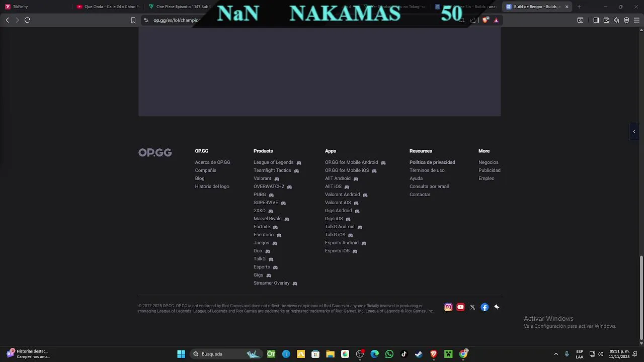Open OP.GG YouTube channel icon
Viewport: 644px width, 362px height.
tap(460, 307)
